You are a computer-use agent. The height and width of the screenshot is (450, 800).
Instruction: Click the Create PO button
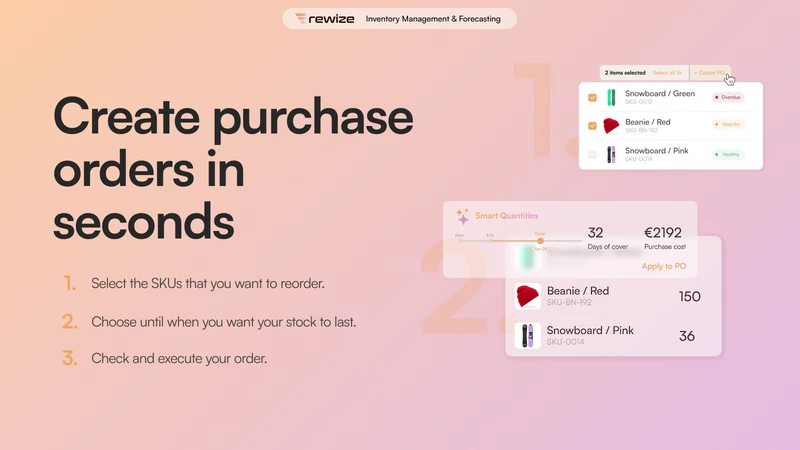(x=710, y=72)
